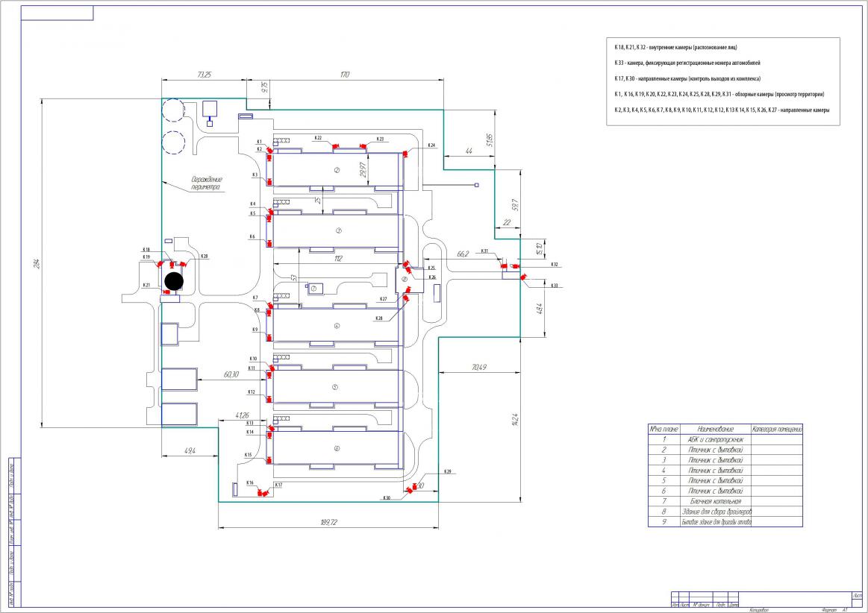Screen dimensions: 868x613
Task: Click the 'АБК и санпропускник' table row
Action: tap(715, 439)
